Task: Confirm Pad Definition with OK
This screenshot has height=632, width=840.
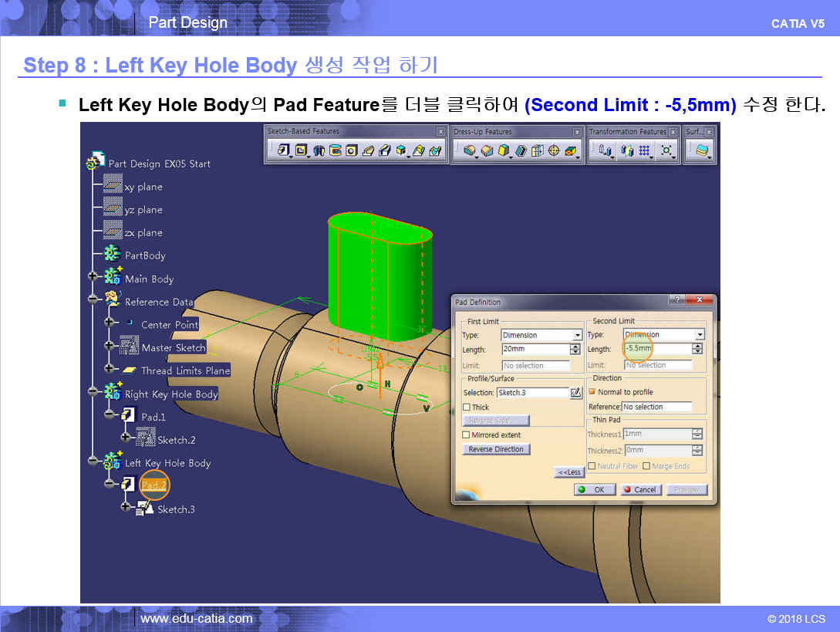Action: tap(594, 489)
